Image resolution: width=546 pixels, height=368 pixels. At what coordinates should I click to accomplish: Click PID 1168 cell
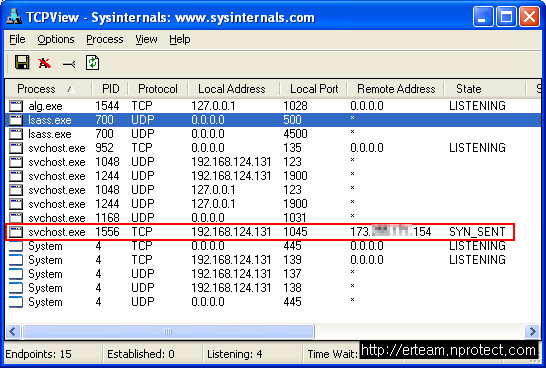107,218
